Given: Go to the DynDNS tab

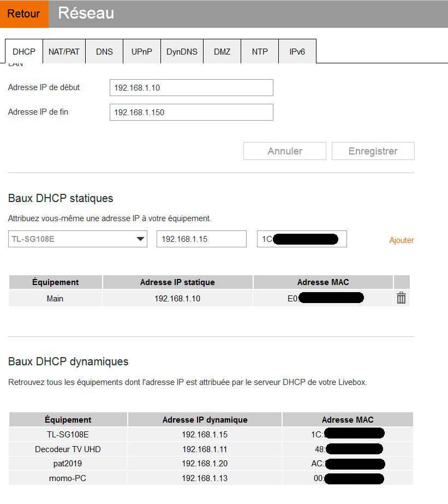Looking at the screenshot, I should (182, 52).
